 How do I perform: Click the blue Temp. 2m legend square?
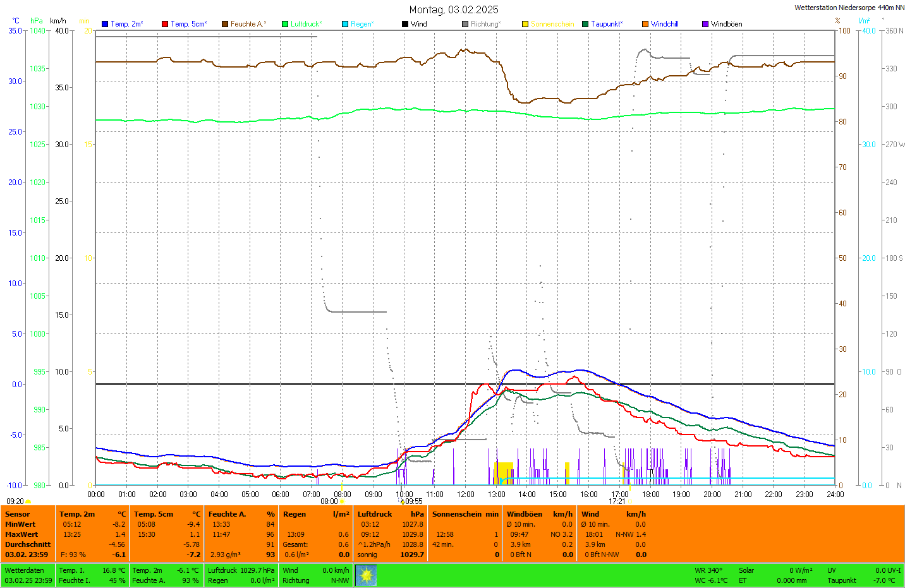[x=105, y=24]
